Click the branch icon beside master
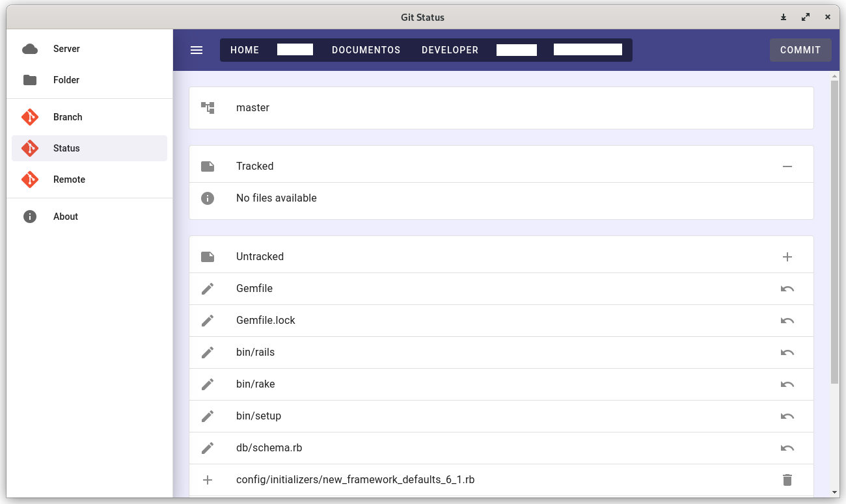The width and height of the screenshot is (846, 504). (x=208, y=108)
